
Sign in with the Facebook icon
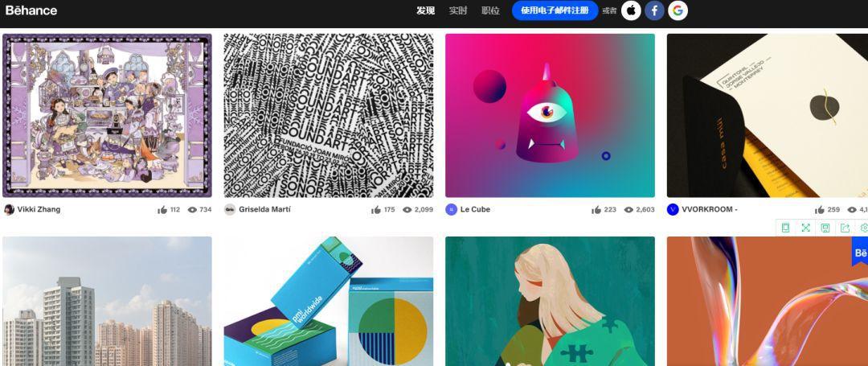coord(654,10)
